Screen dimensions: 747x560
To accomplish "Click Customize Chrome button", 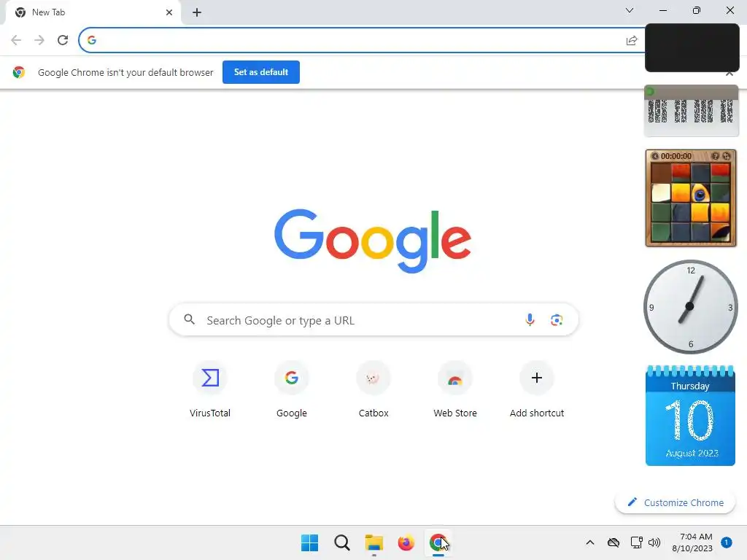I will tap(675, 502).
